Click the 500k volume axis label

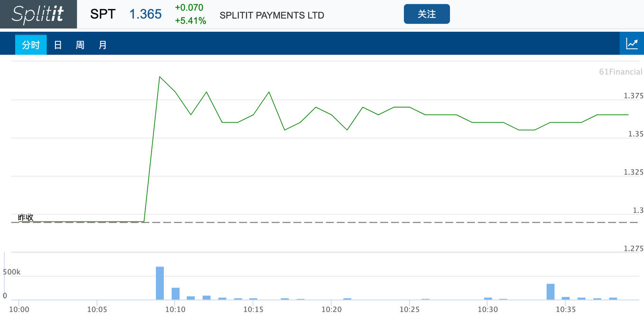pos(11,272)
